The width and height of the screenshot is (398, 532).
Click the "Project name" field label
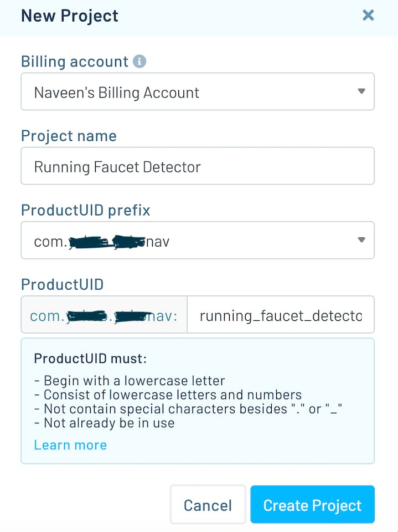(69, 135)
